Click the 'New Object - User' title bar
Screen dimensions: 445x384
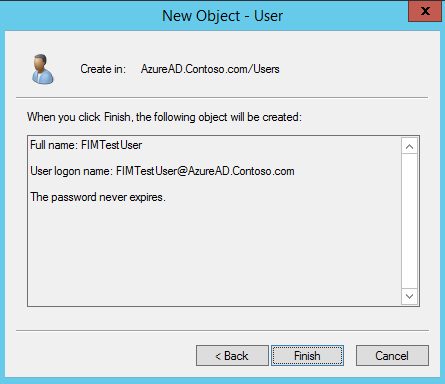pos(222,16)
